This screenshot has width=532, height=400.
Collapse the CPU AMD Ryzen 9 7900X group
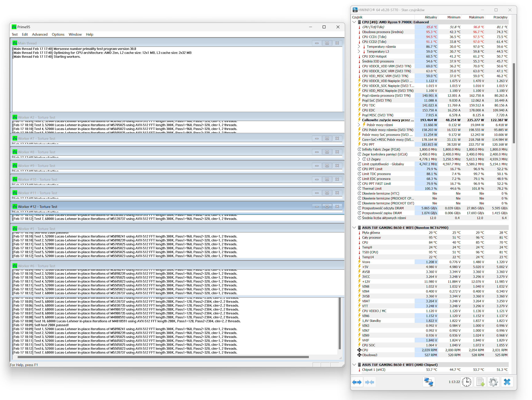354,22
